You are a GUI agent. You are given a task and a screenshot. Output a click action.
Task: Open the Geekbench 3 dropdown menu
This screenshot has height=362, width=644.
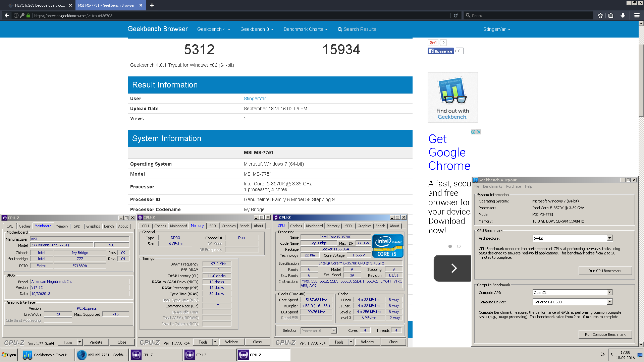257,29
